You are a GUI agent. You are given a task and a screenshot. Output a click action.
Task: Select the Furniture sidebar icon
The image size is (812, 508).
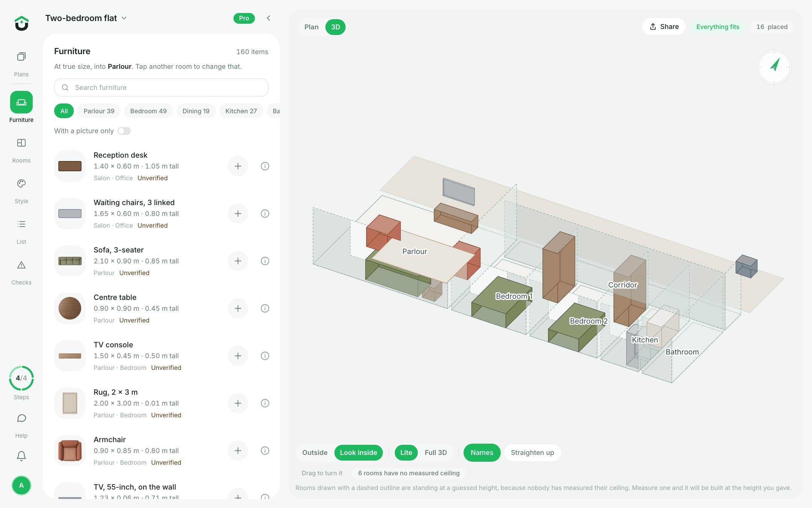(21, 102)
